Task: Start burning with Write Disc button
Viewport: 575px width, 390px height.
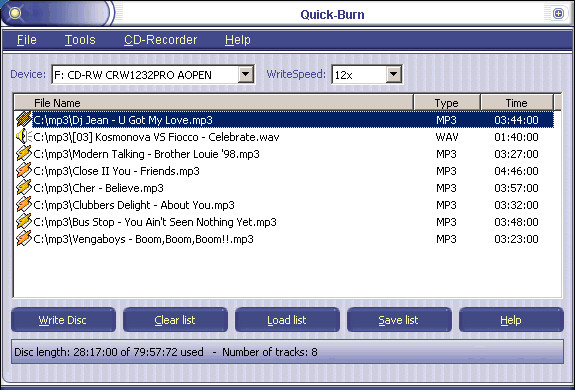Action: 63,320
